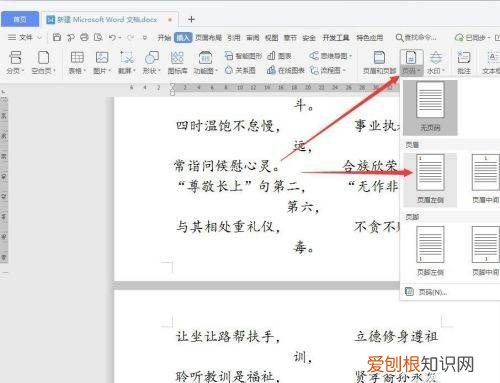Redo the last undone action
Viewport: 500px width, 383px height.
coord(131,38)
